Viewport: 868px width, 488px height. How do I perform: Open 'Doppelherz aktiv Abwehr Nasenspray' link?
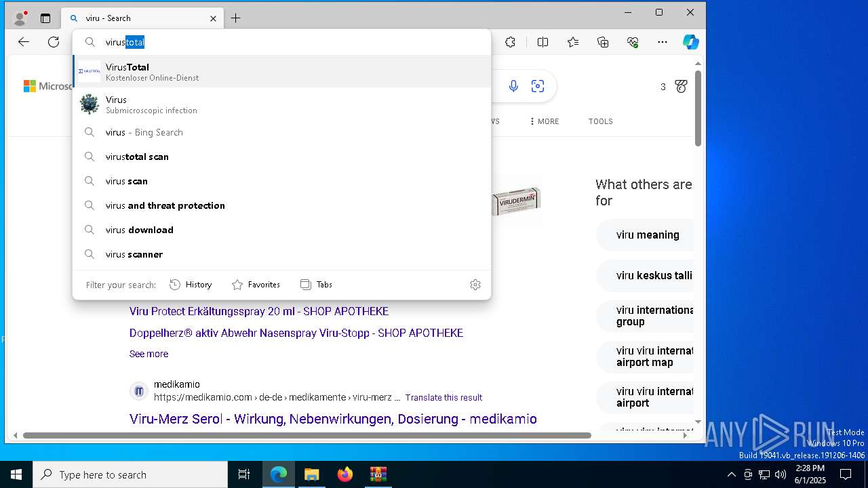click(296, 333)
